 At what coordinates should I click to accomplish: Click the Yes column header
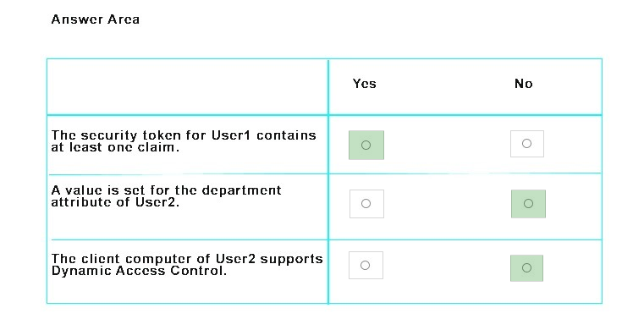(364, 84)
